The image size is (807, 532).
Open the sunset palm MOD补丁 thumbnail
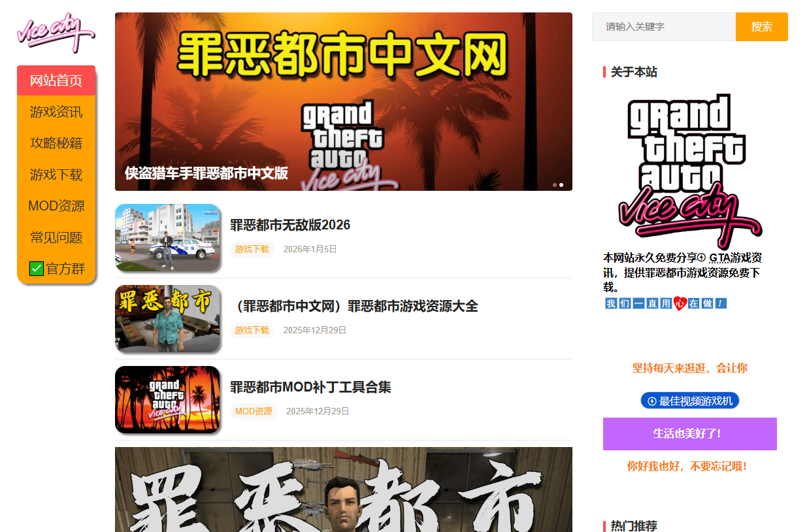click(x=167, y=400)
